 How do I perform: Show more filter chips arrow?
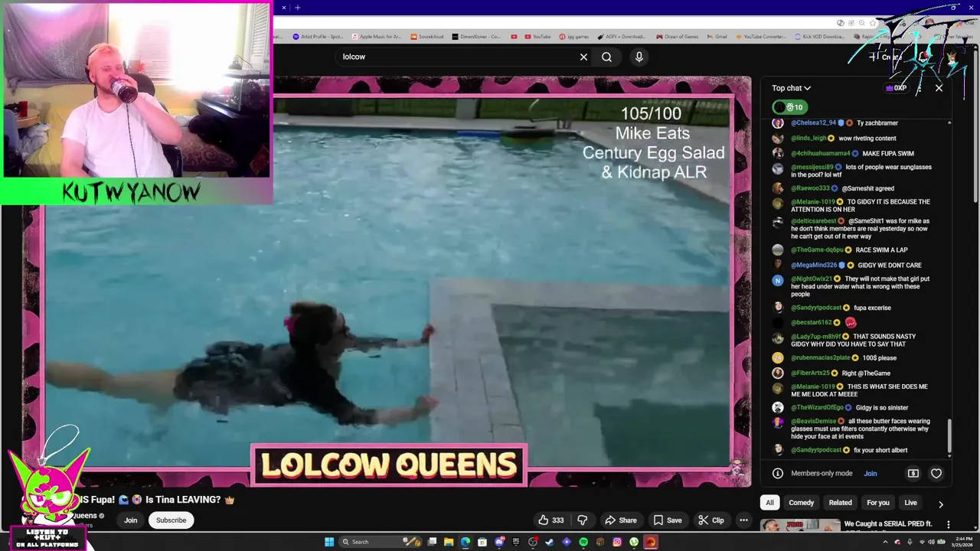point(941,504)
